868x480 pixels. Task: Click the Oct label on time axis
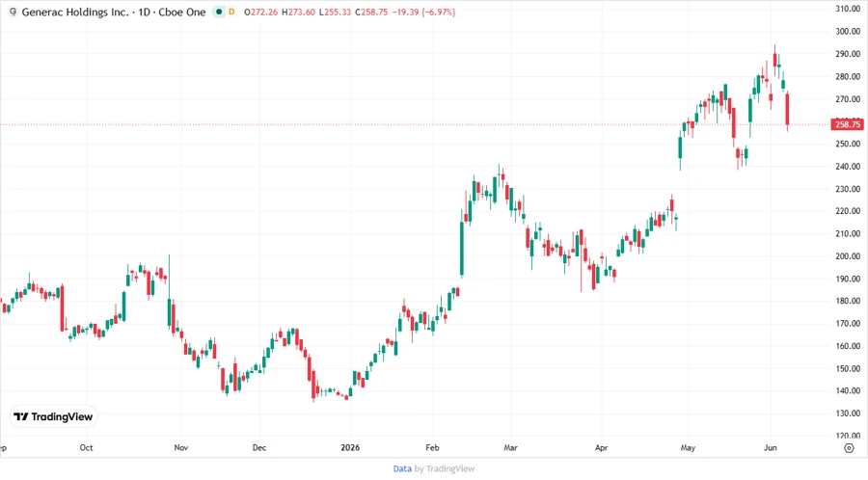tap(87, 447)
